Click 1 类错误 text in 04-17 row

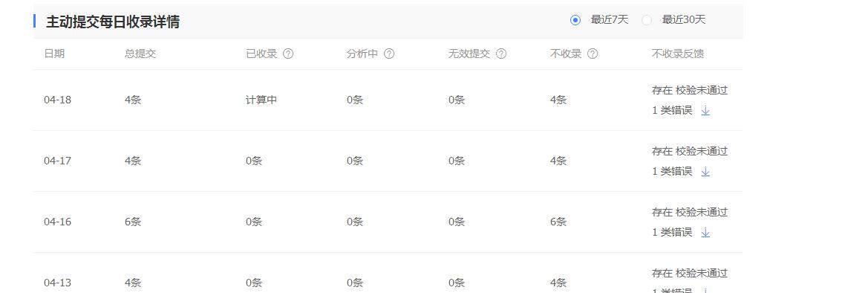click(x=672, y=172)
